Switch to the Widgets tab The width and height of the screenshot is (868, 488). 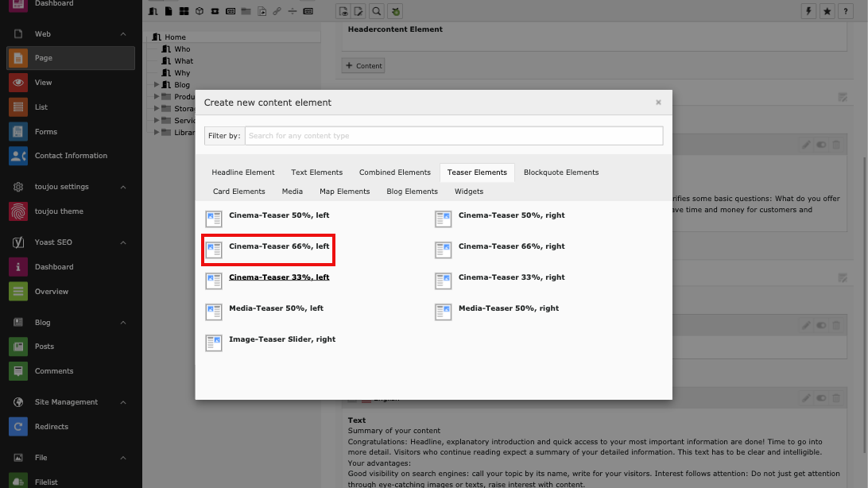point(468,192)
